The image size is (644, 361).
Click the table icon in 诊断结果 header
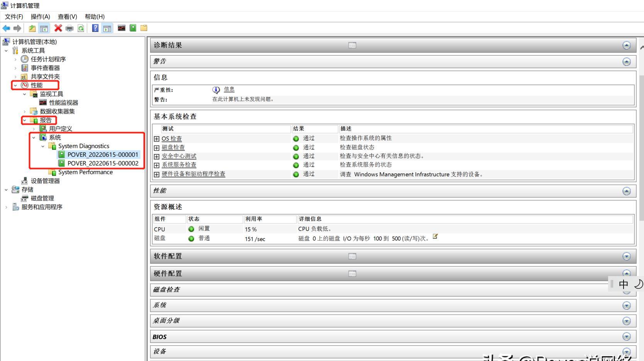pos(352,45)
